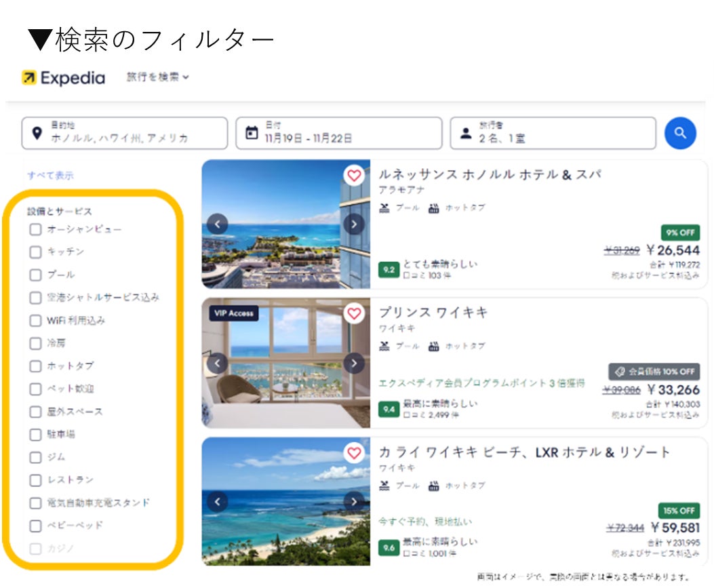Image resolution: width=714 pixels, height=588 pixels.
Task: Check the 空港シャトルサービス込み checkbox
Action: 35,298
